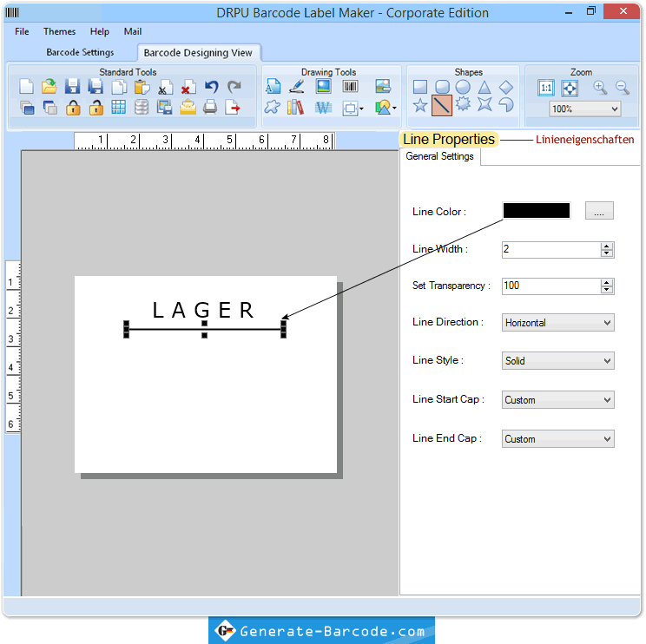The width and height of the screenshot is (646, 644).
Task: Open the watermark frame dropdown tool
Action: (353, 108)
